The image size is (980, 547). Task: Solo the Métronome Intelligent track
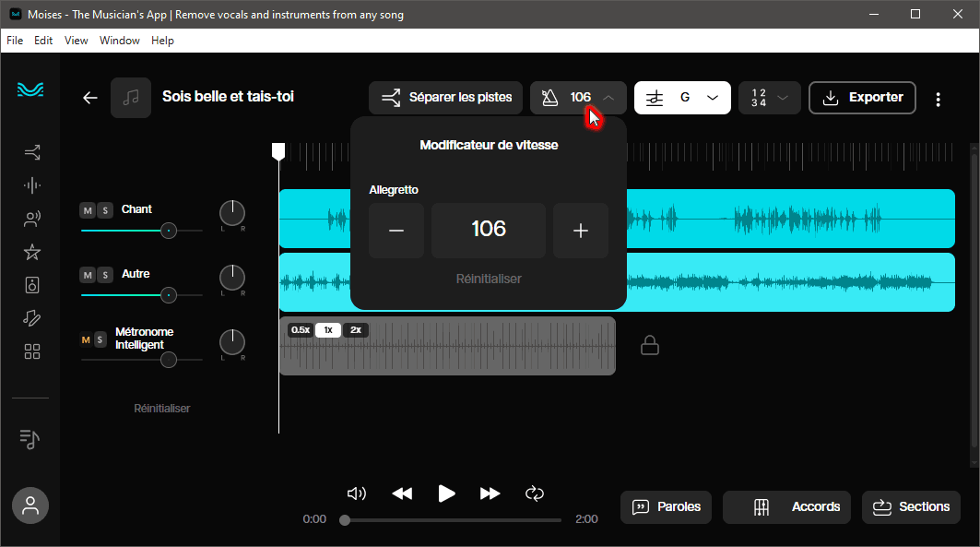click(100, 340)
